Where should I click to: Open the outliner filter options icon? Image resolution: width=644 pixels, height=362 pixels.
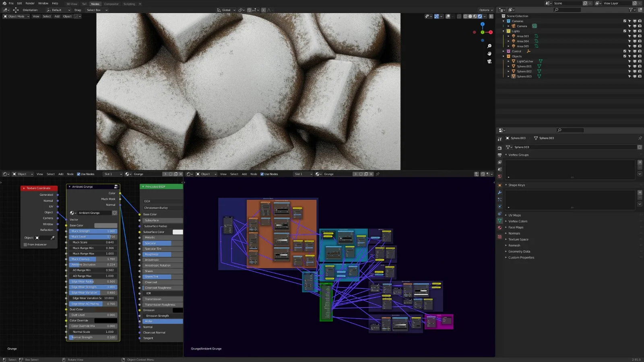tap(631, 10)
